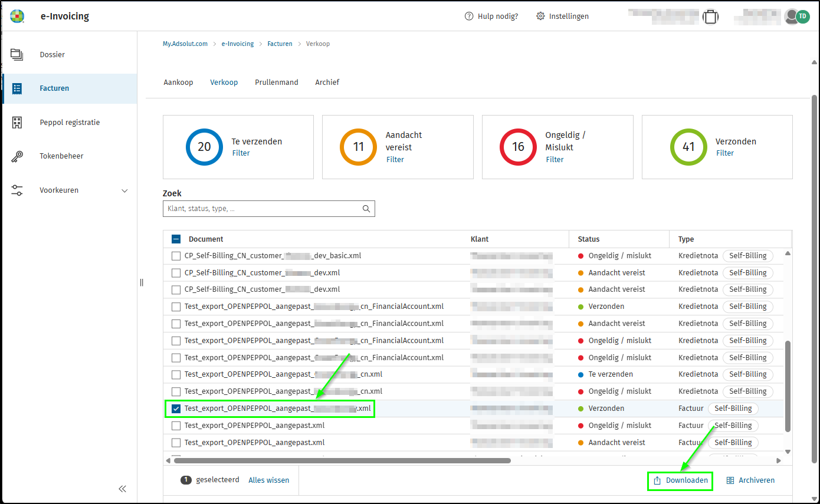Click the briefcase icon in header
This screenshot has width=820, height=504.
pyautogui.click(x=711, y=17)
